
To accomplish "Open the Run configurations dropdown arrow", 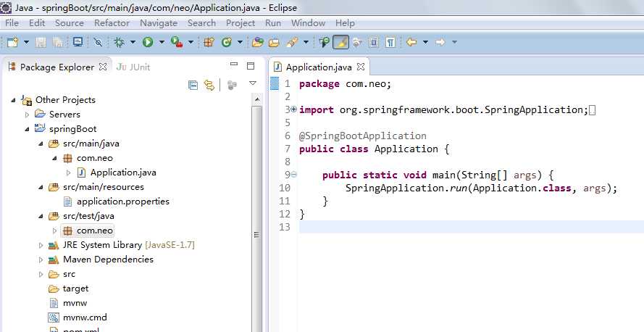I will click(x=162, y=42).
